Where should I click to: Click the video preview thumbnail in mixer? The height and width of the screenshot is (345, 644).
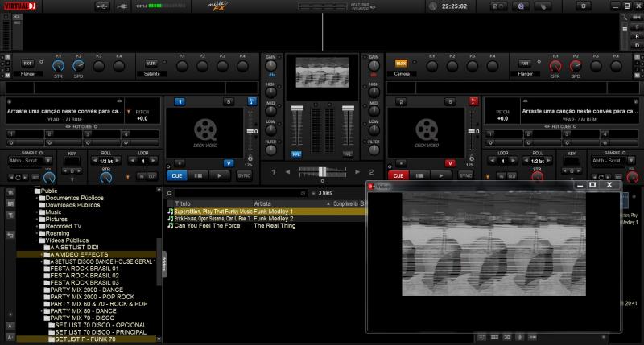coord(323,72)
